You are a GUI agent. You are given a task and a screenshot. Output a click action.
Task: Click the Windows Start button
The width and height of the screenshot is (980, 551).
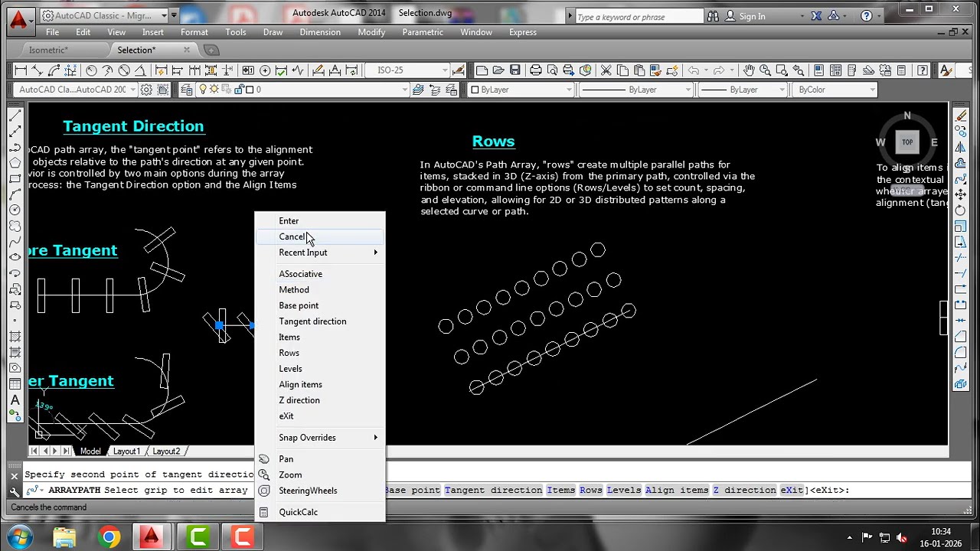(18, 536)
